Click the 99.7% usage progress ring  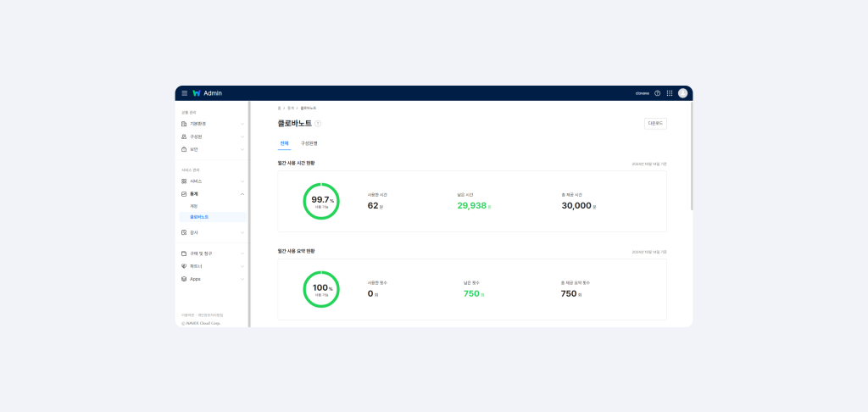click(x=321, y=201)
